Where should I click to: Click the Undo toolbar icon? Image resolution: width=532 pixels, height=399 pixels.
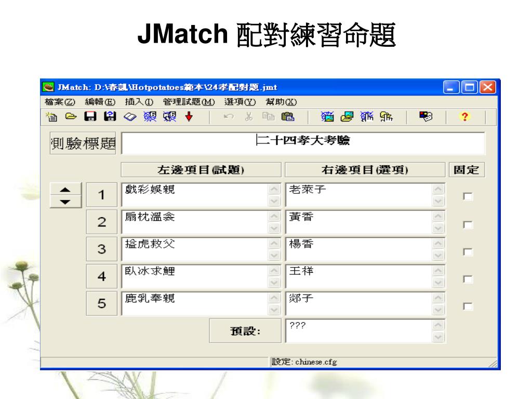tap(229, 116)
